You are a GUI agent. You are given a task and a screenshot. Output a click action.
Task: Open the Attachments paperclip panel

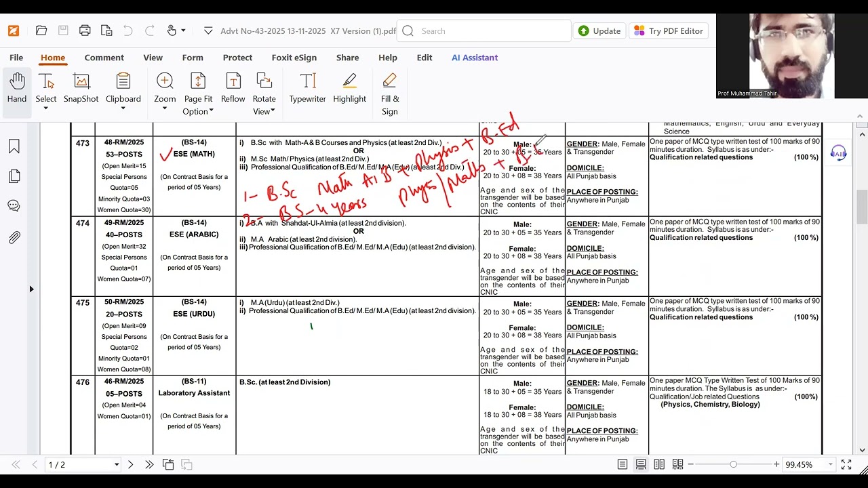(x=14, y=237)
